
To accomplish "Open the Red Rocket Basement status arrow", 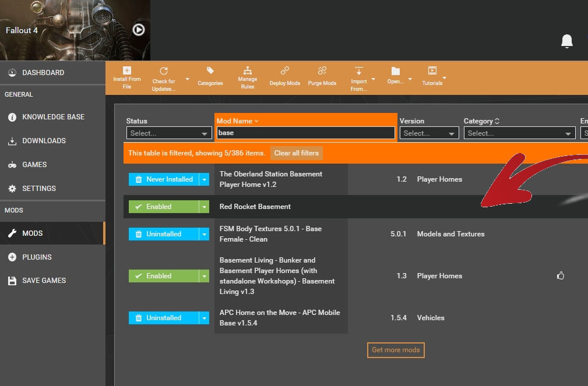I will [x=204, y=207].
